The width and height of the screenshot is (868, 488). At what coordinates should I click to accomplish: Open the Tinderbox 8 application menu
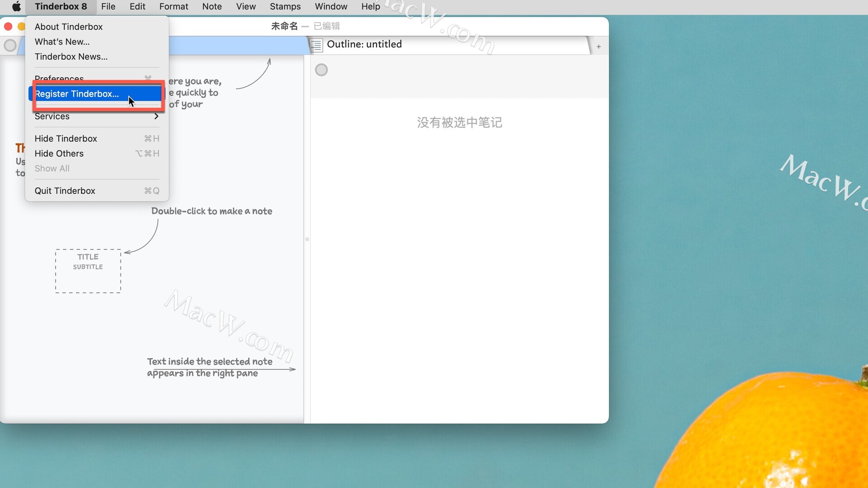click(61, 6)
